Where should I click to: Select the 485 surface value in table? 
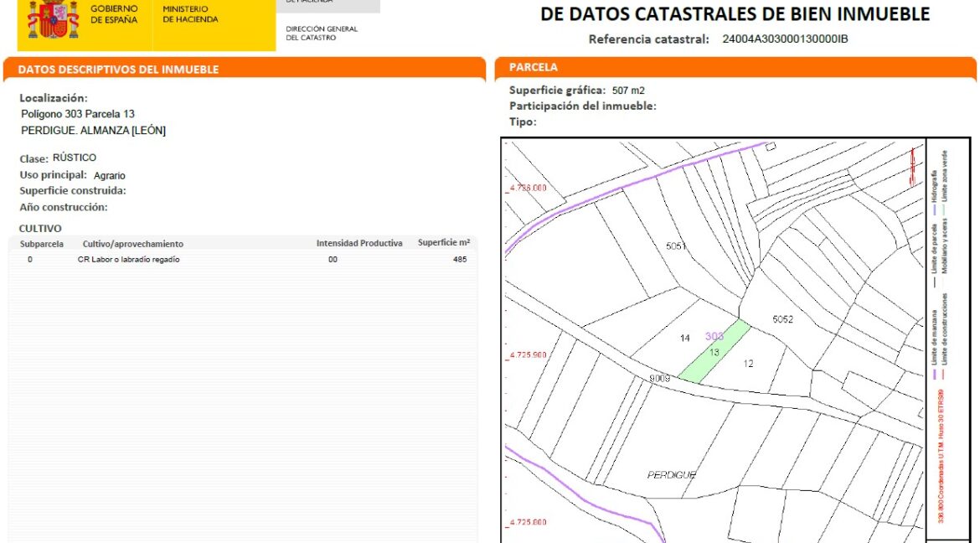click(460, 260)
